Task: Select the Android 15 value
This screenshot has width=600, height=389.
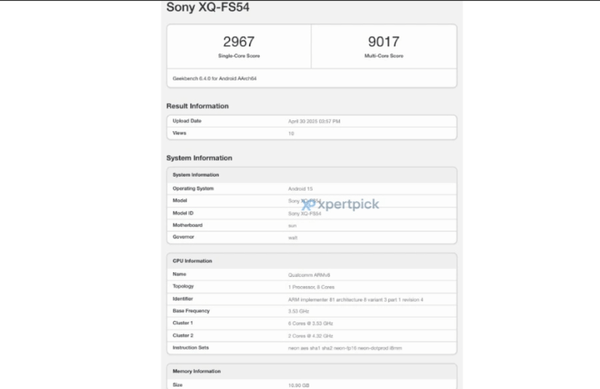Action: pos(300,189)
